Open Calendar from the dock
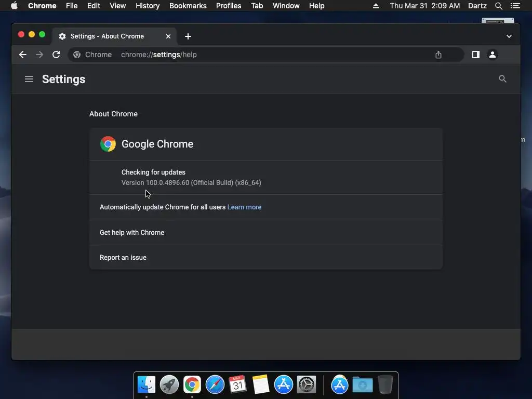Viewport: 532px width, 399px height. (237, 385)
